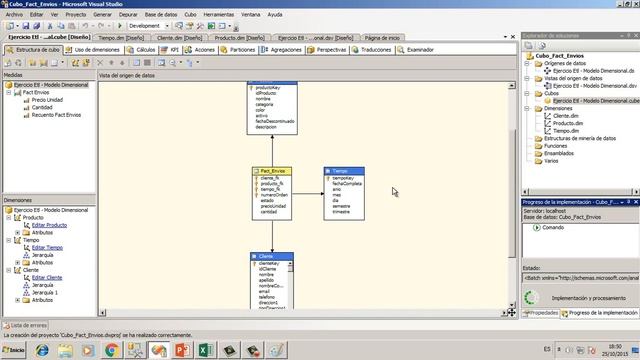Click the diagram scroll-up arrow
The height and width of the screenshot is (360, 640).
[512, 86]
